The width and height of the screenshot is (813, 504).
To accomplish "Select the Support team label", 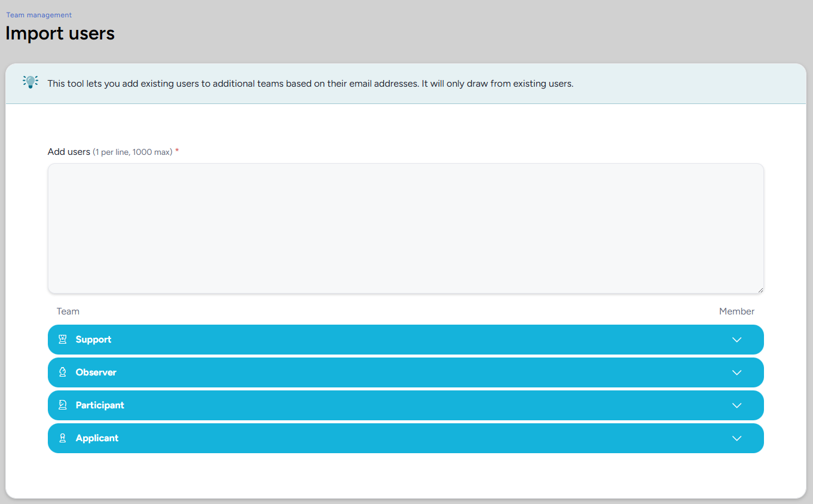I will [x=93, y=340].
